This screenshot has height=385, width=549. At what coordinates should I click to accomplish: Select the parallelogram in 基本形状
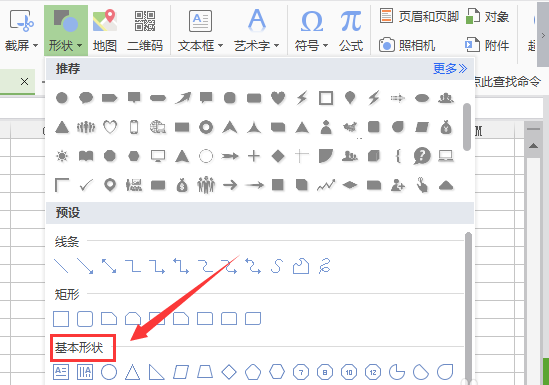pos(181,372)
